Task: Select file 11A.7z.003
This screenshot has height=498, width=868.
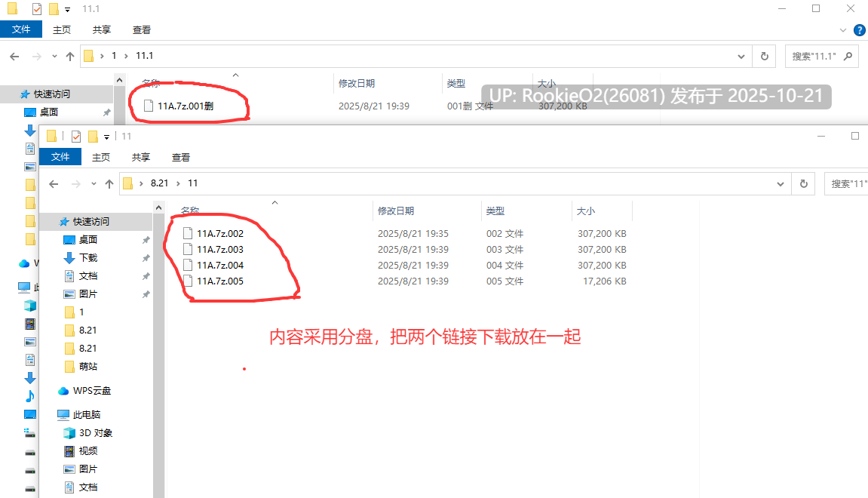Action: (x=219, y=249)
